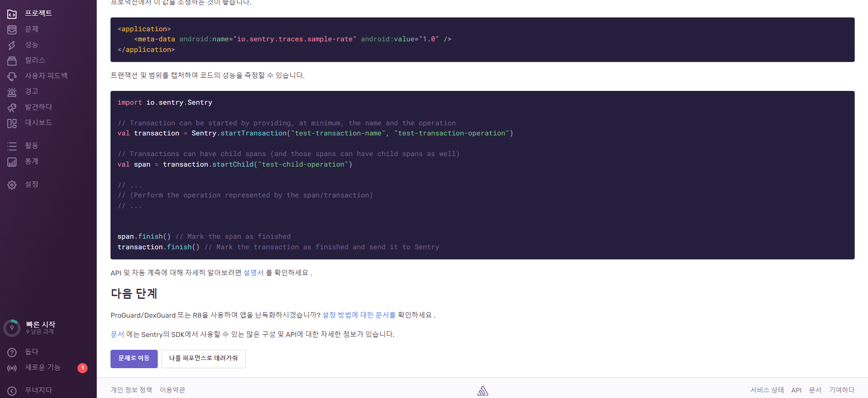Open the 대시보드 dashboards icon
This screenshot has height=398, width=868.
click(x=12, y=123)
